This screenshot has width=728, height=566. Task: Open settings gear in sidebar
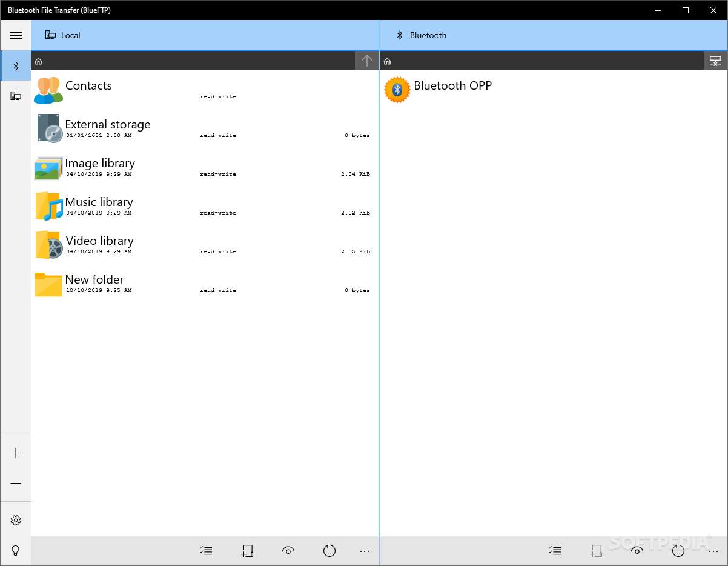point(16,520)
